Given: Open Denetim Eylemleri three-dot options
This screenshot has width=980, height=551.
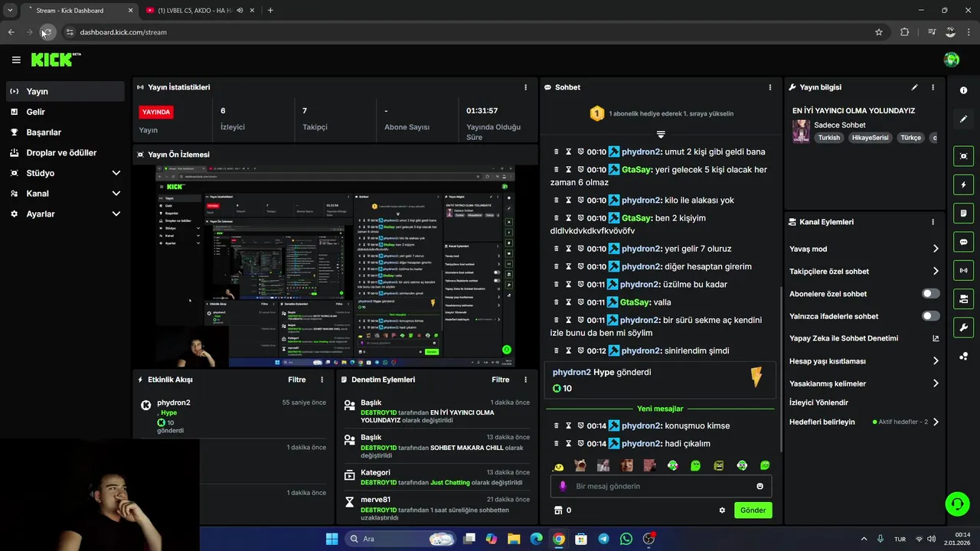Looking at the screenshot, I should click(x=525, y=380).
